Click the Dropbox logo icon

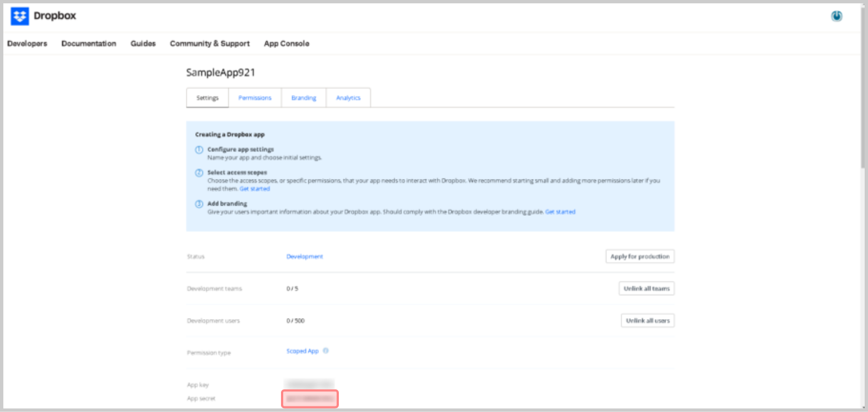coord(19,16)
